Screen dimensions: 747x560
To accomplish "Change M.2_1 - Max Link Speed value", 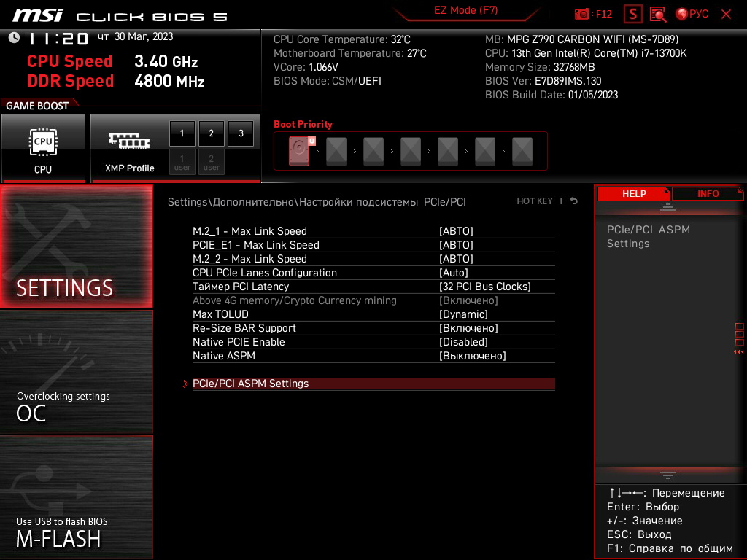I will (x=373, y=231).
